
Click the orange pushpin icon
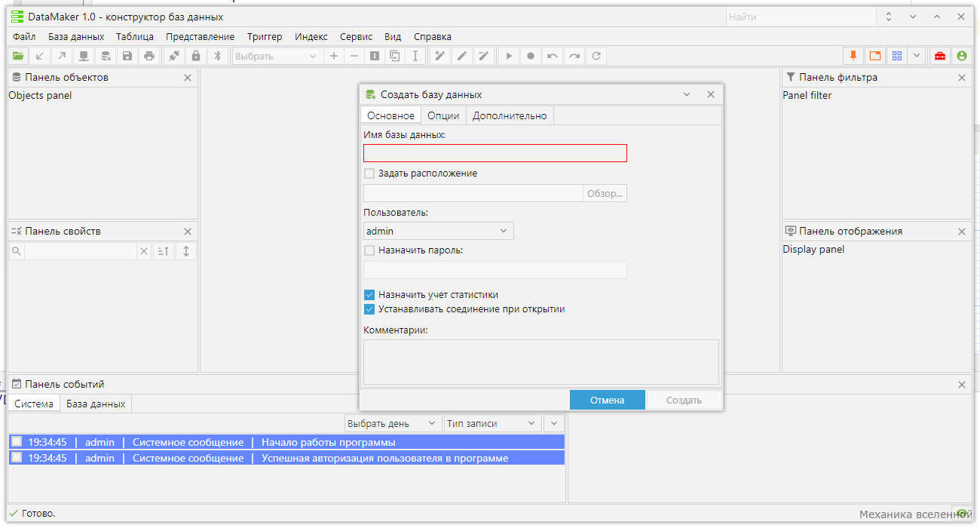pyautogui.click(x=853, y=56)
